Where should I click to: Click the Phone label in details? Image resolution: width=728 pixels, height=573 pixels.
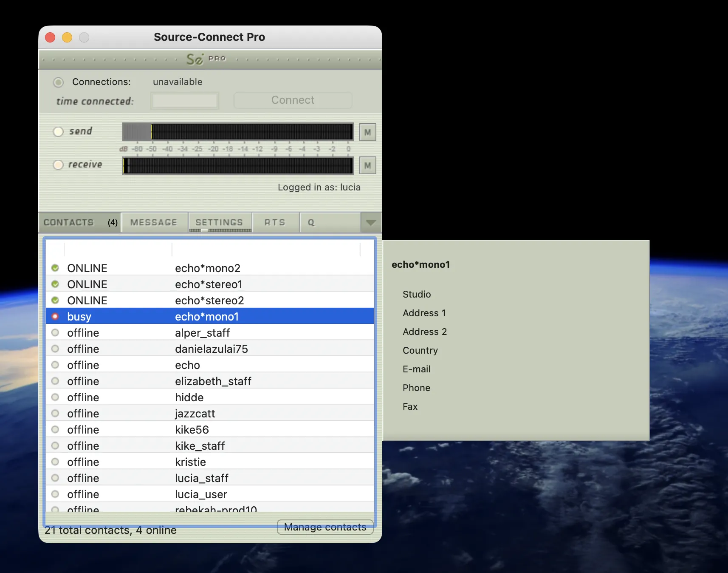(416, 388)
